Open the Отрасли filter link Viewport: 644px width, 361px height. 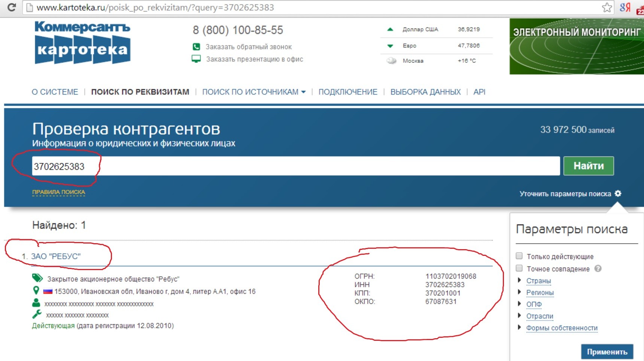pyautogui.click(x=540, y=316)
